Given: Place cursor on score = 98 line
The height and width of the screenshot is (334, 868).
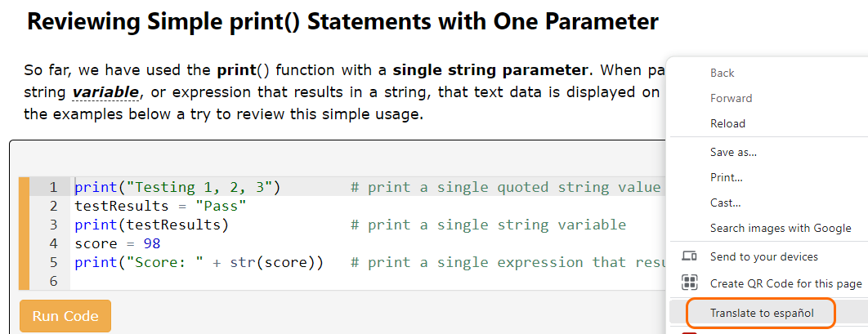Looking at the screenshot, I should (x=118, y=244).
